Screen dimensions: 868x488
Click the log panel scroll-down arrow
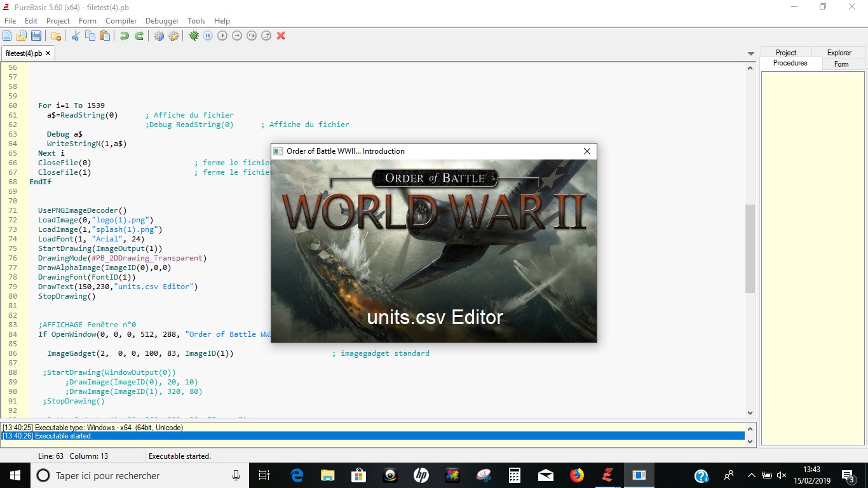750,441
